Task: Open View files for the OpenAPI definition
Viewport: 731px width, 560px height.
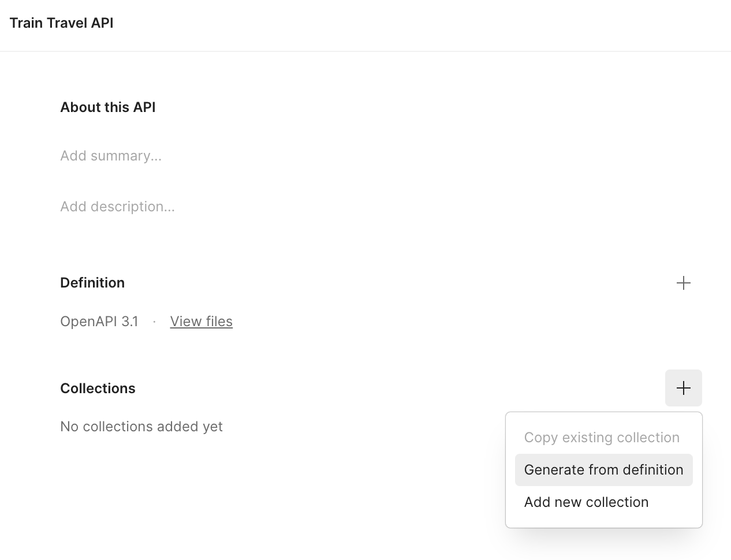Action: point(201,322)
